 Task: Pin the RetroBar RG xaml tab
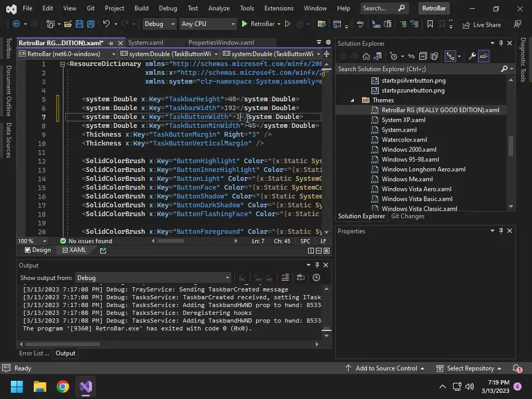pos(111,43)
